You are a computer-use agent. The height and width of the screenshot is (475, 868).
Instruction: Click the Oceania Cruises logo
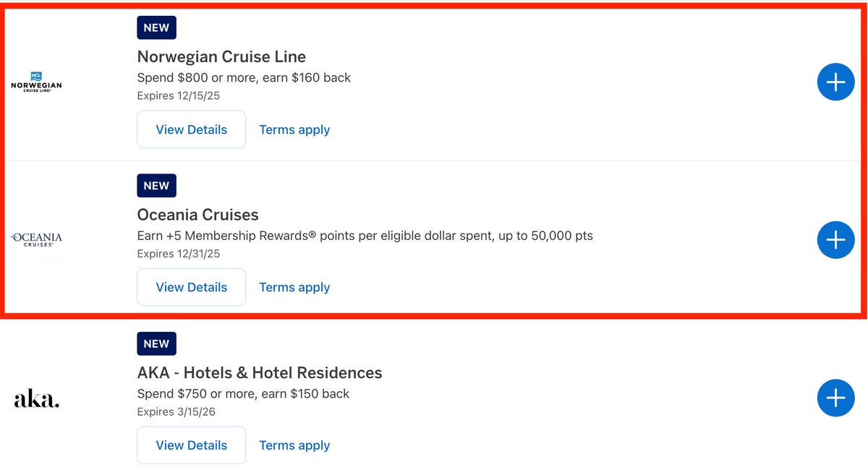[x=36, y=239]
